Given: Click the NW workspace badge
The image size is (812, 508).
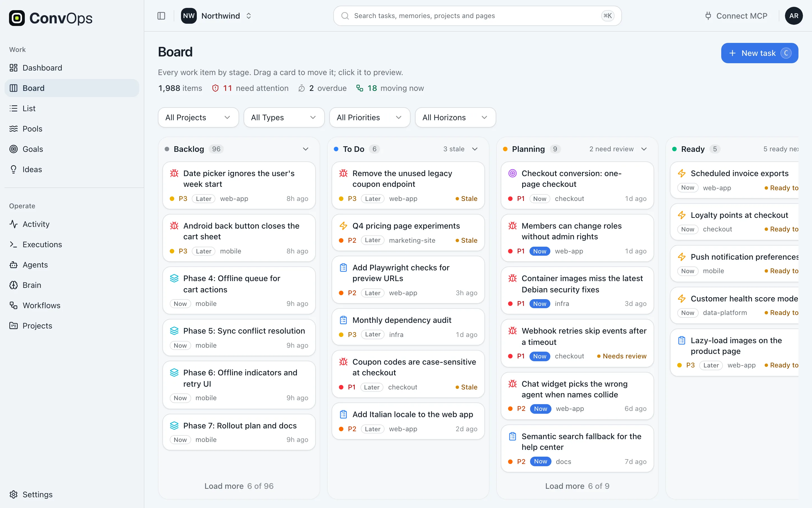Looking at the screenshot, I should 189,16.
